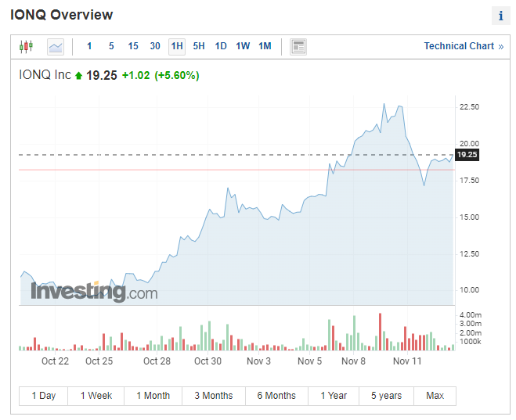Click the 3.00m volume axis label
The image size is (516, 420).
point(471,324)
